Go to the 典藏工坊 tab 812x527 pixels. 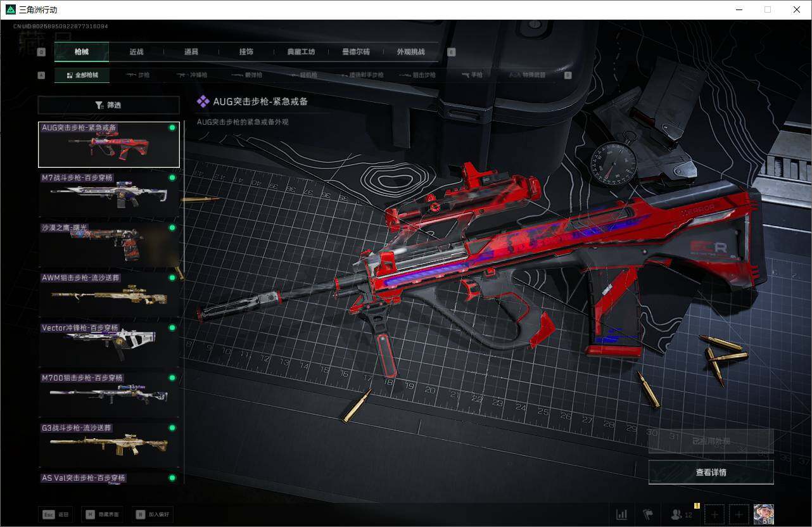pyautogui.click(x=301, y=52)
